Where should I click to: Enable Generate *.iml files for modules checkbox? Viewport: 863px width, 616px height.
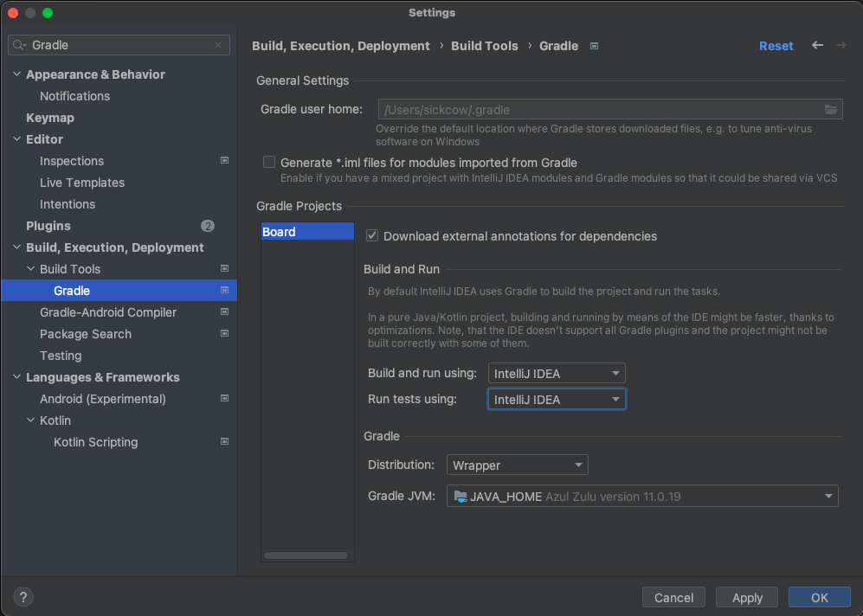(269, 162)
